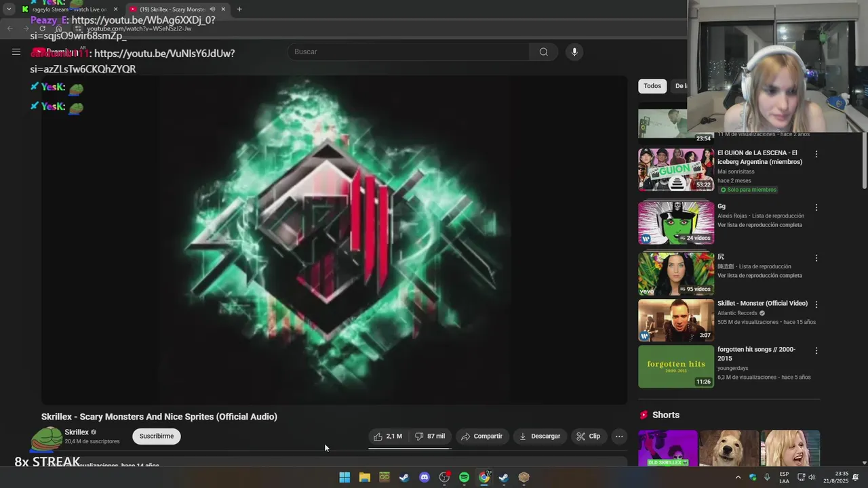
Task: Click the video title Skrillex - Scary Monsters
Action: point(159,417)
